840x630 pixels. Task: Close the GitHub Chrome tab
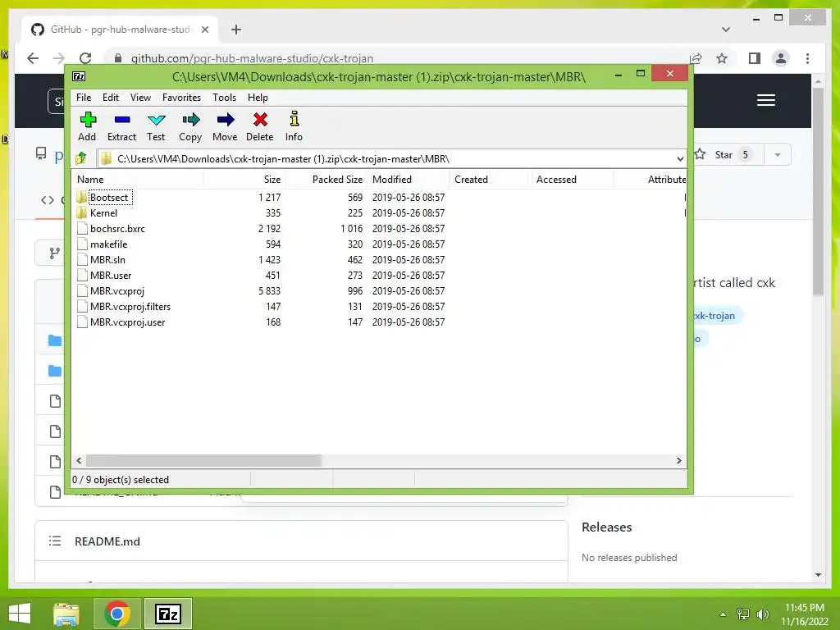pyautogui.click(x=204, y=30)
